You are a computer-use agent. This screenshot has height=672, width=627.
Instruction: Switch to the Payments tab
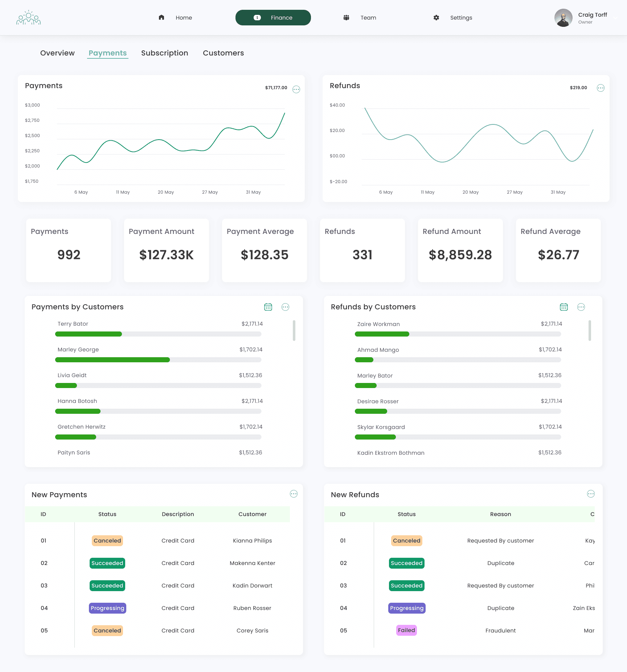click(108, 53)
